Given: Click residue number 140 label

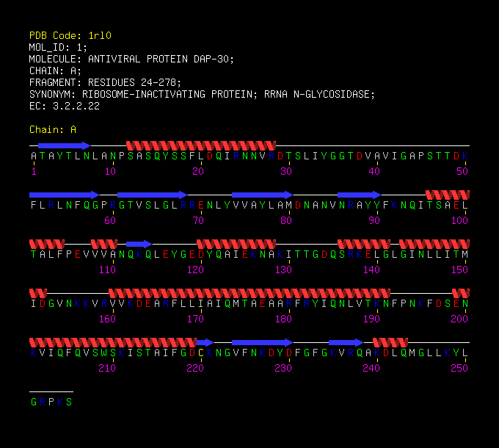Looking at the screenshot, I should 372,270.
